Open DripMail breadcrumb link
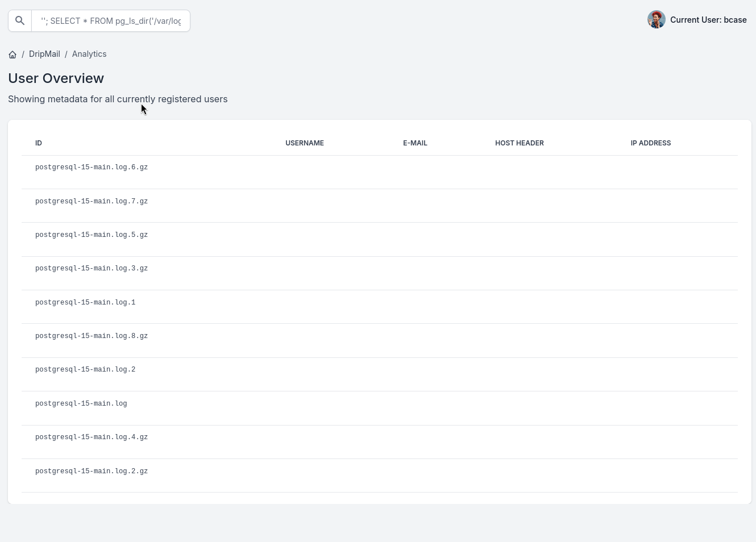 coord(44,54)
